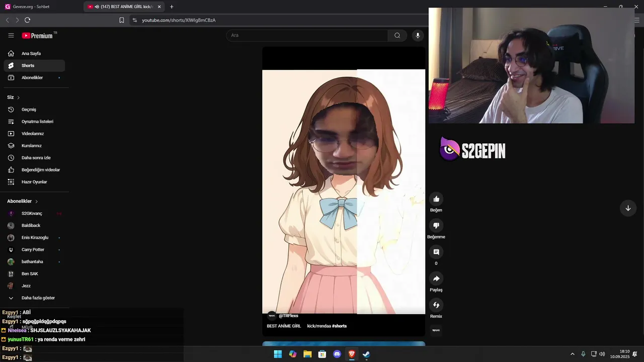This screenshot has width=644, height=362.
Task: Open the bathantaha channel subscription
Action: pos(34,261)
